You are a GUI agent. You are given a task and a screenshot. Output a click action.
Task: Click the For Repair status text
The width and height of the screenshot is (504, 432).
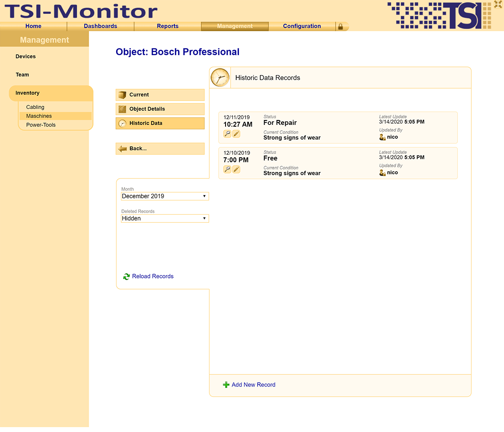[x=280, y=123]
